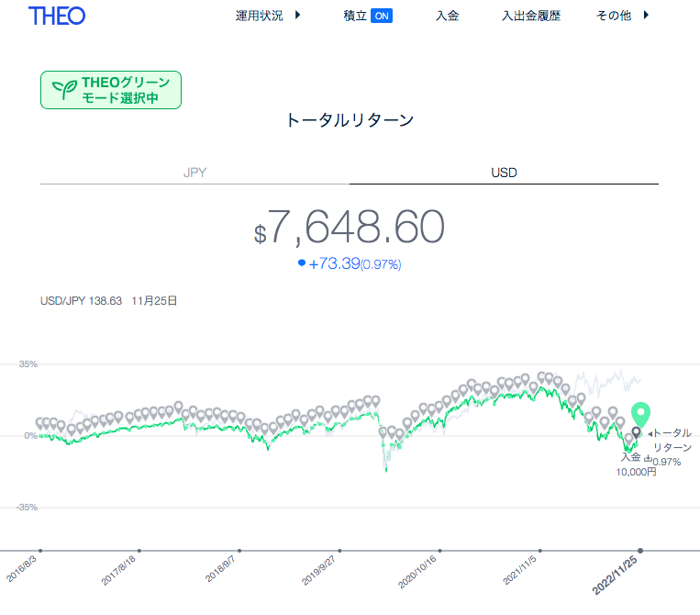
Task: Open the 入金 page
Action: point(448,16)
